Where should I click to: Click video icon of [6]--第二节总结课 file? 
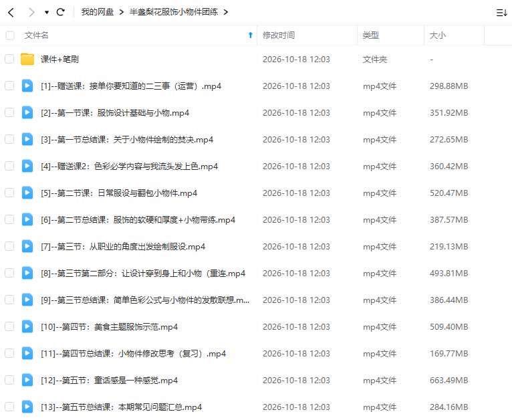pyautogui.click(x=27, y=220)
